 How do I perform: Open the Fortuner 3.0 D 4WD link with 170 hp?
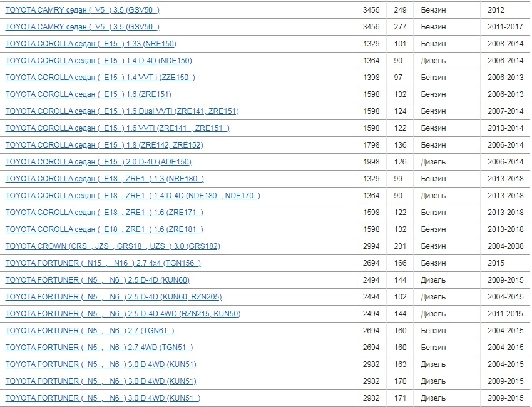(x=101, y=381)
